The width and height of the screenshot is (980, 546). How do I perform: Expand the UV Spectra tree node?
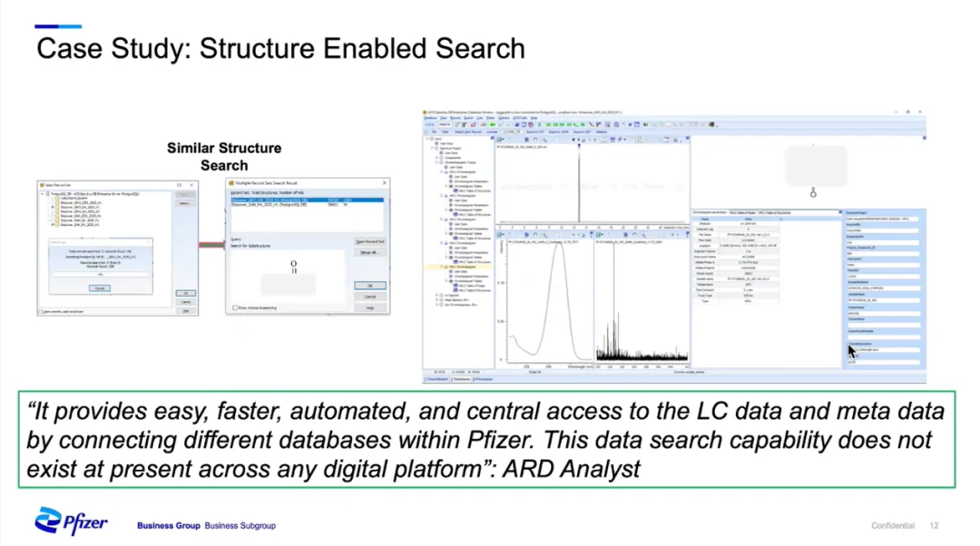tap(436, 295)
